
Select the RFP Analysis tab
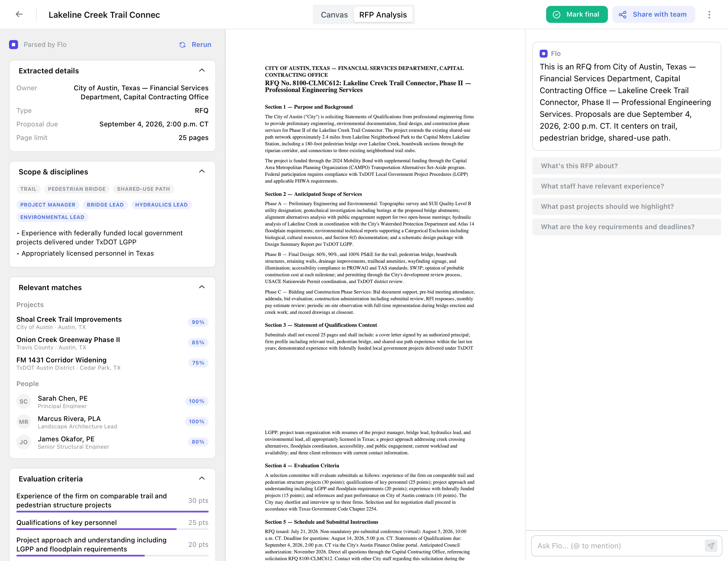click(383, 15)
